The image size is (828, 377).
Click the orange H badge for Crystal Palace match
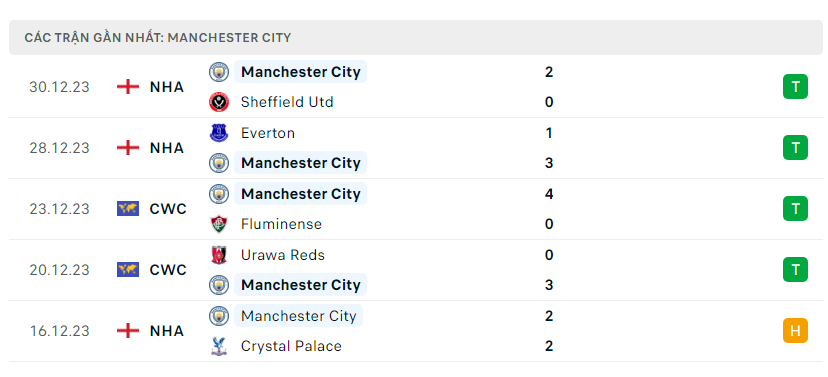coord(795,331)
